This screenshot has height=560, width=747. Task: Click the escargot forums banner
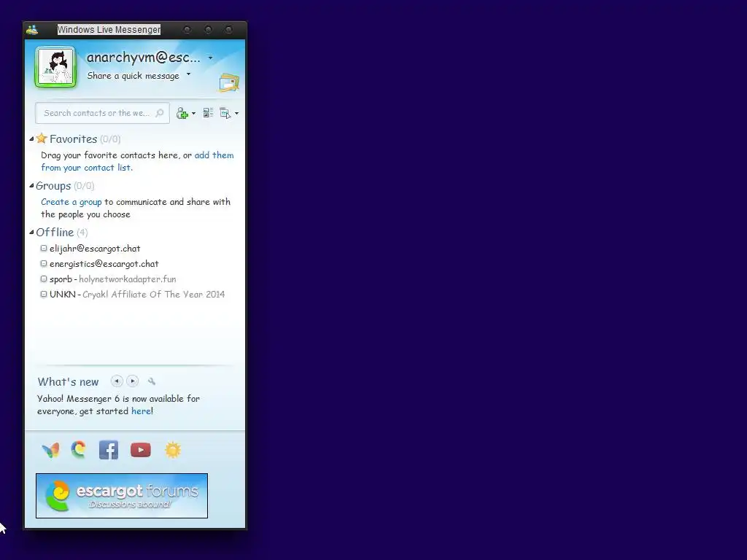tap(122, 496)
